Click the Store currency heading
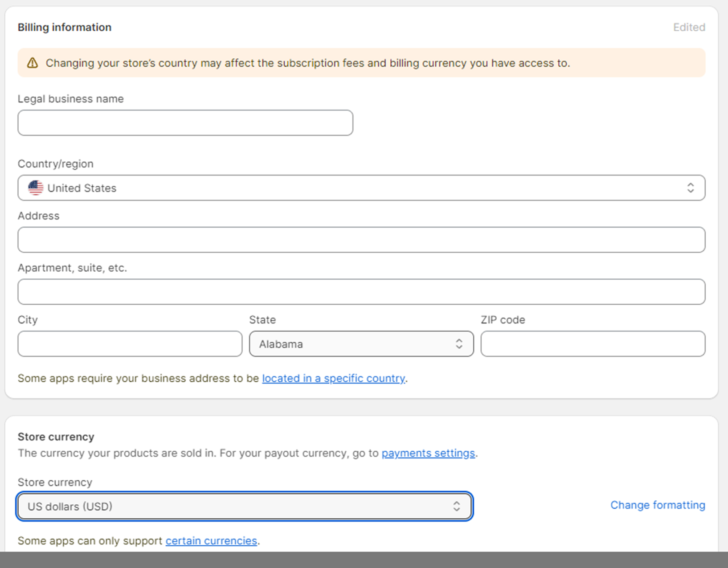The width and height of the screenshot is (728, 568). coord(56,437)
